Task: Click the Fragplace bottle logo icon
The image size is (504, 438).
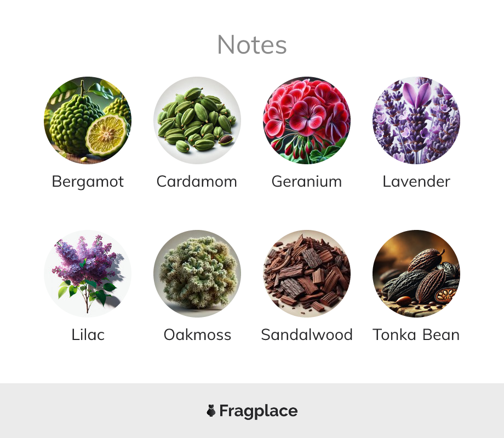Action: [x=211, y=411]
